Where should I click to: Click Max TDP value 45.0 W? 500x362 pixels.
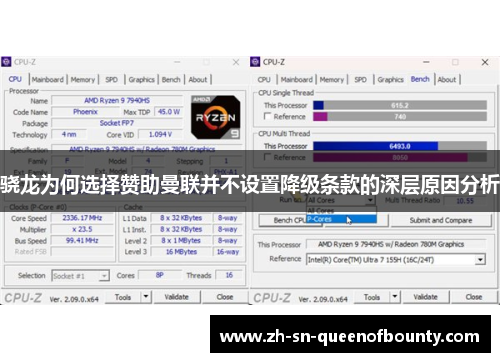[169, 112]
